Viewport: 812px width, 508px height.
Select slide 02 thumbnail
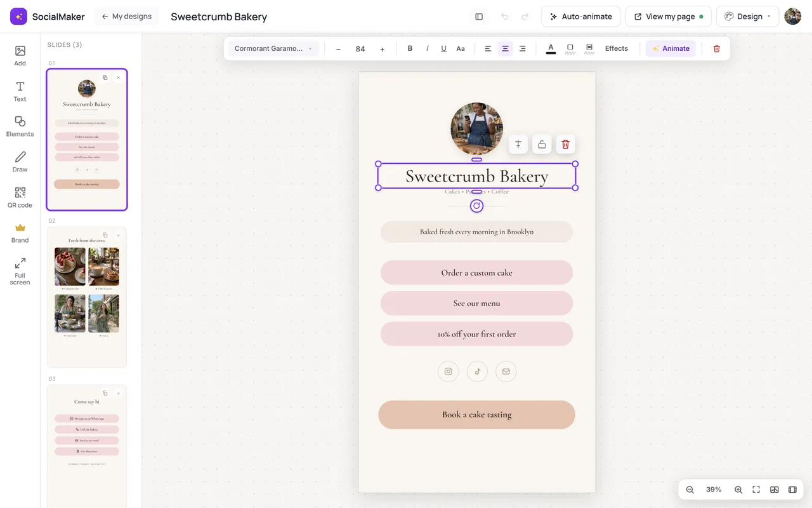pyautogui.click(x=87, y=297)
